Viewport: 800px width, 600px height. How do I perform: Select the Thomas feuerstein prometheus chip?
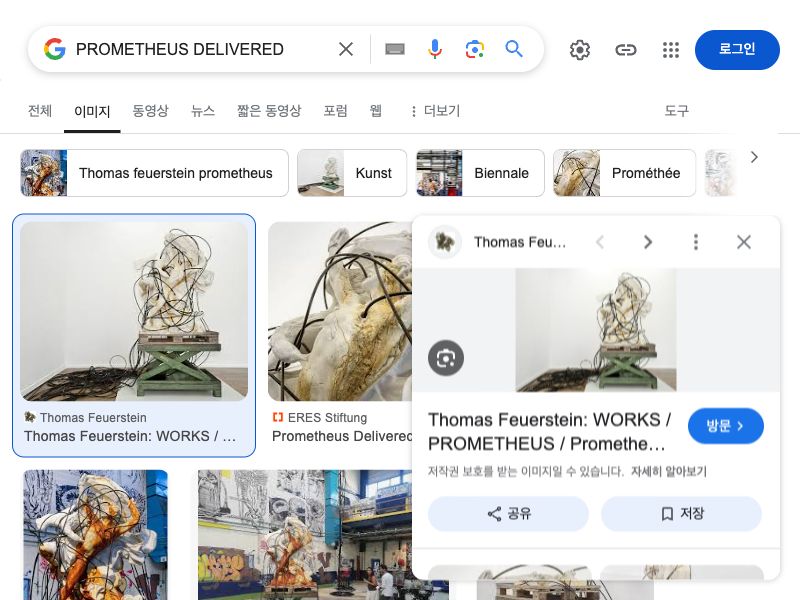click(155, 173)
